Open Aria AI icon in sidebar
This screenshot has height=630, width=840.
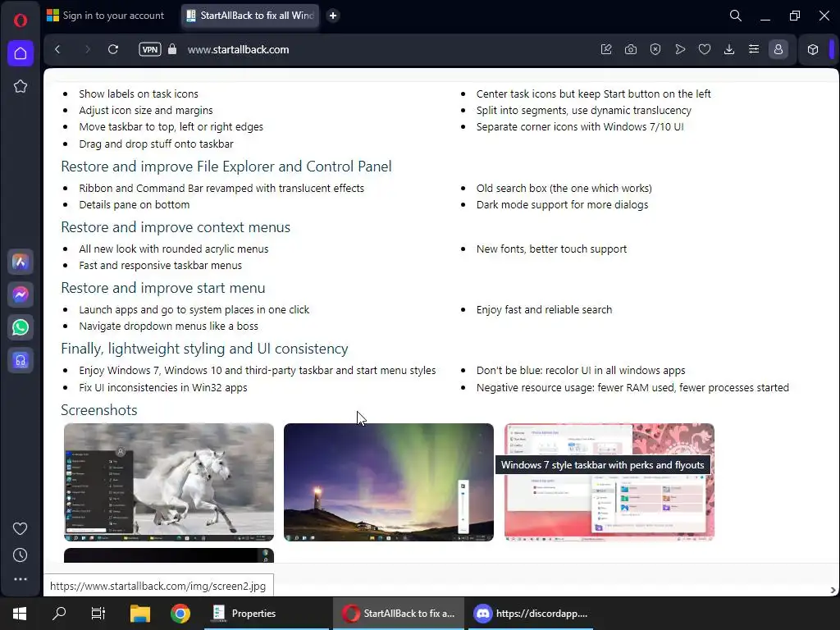pos(21,262)
